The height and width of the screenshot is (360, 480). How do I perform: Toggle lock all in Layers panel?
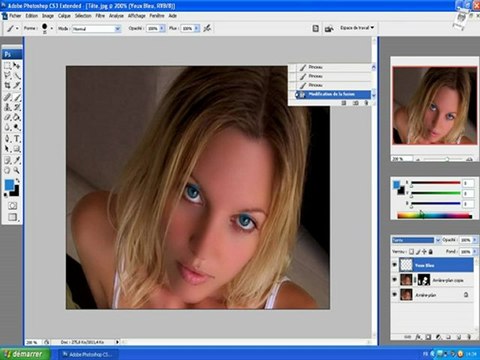(431, 252)
